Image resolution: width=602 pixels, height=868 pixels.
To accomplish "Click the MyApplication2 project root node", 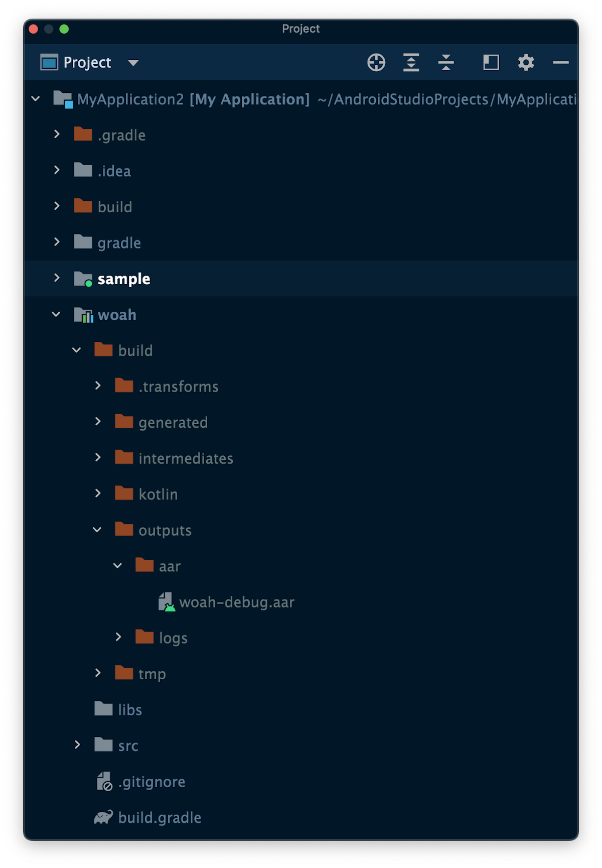I will pyautogui.click(x=130, y=99).
